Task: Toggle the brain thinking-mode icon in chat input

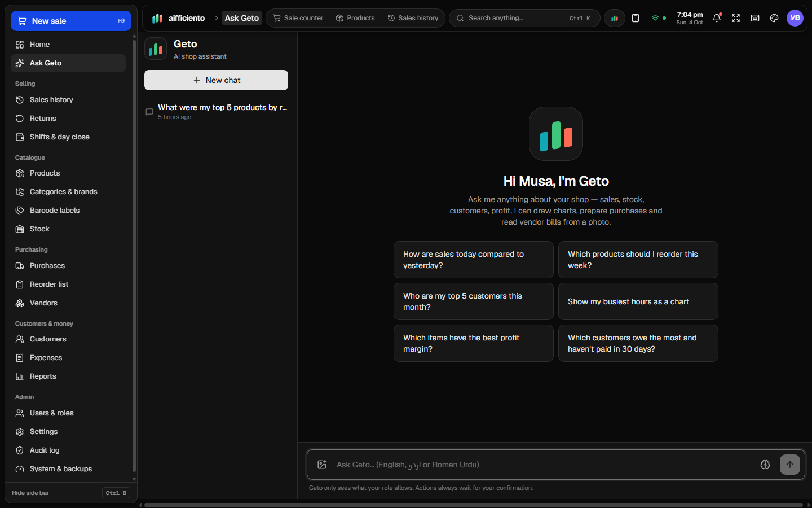Action: tap(765, 465)
